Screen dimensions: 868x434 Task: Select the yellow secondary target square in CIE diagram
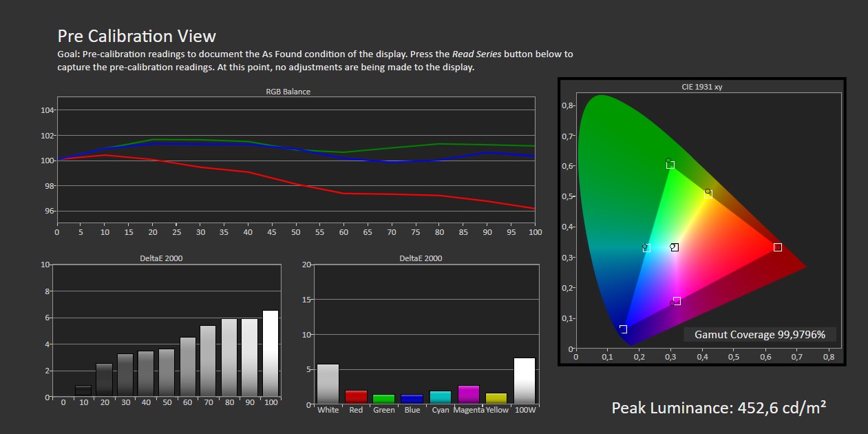tap(708, 194)
